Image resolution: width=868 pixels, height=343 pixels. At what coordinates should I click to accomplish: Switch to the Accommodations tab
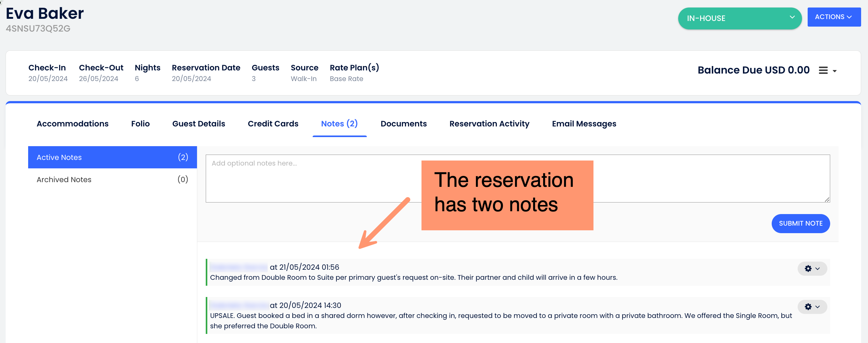coord(73,124)
